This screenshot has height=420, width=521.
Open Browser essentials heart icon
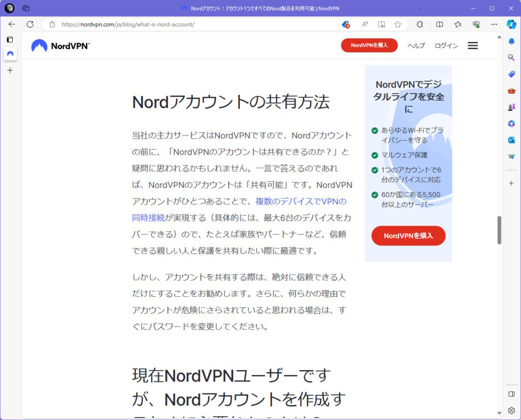click(476, 24)
